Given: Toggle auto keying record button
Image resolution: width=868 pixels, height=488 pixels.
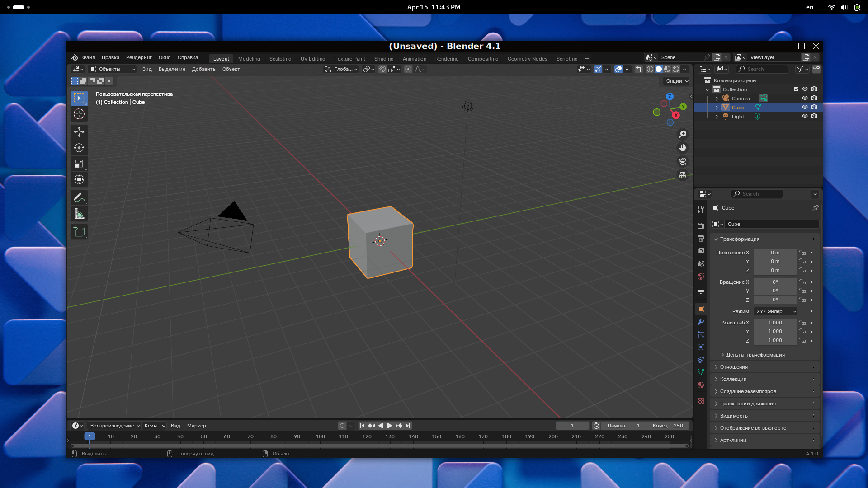Looking at the screenshot, I should pos(342,426).
